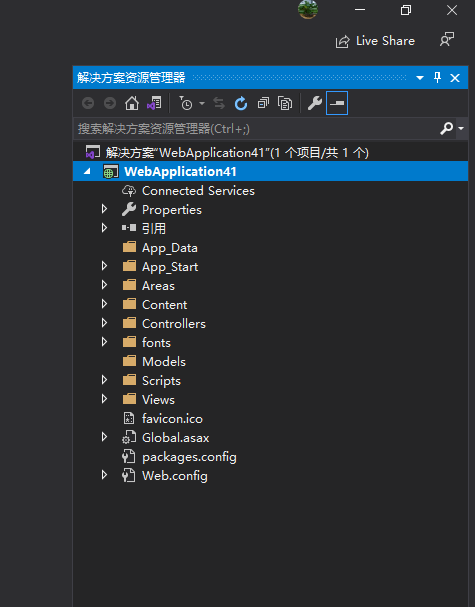Viewport: 475px width, 607px height.
Task: Click the favicon.ico file icon
Action: [129, 418]
